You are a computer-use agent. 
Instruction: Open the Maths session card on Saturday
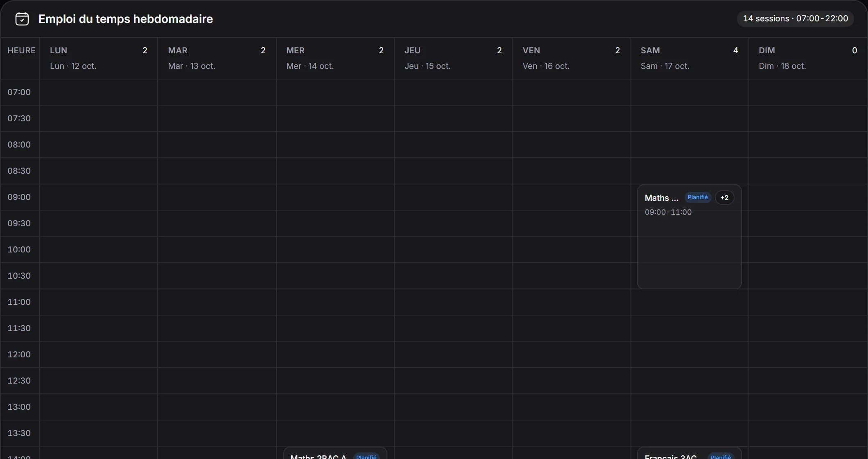pyautogui.click(x=689, y=237)
